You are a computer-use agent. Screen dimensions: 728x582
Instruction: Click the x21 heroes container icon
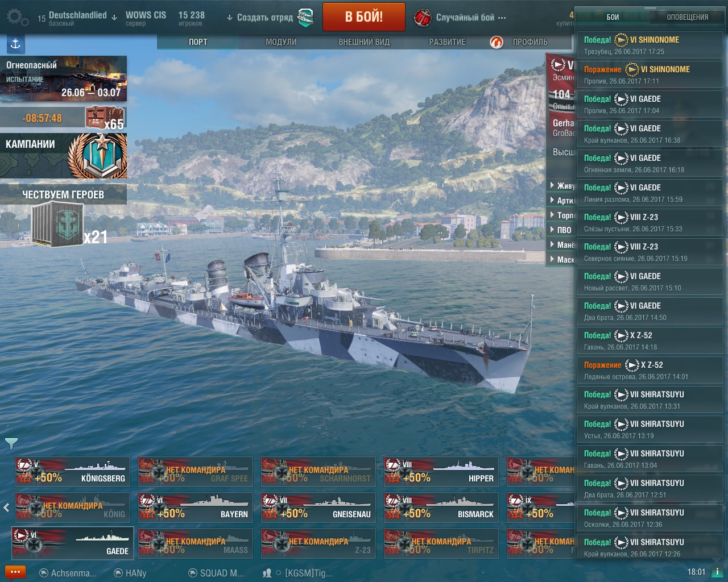(x=59, y=225)
